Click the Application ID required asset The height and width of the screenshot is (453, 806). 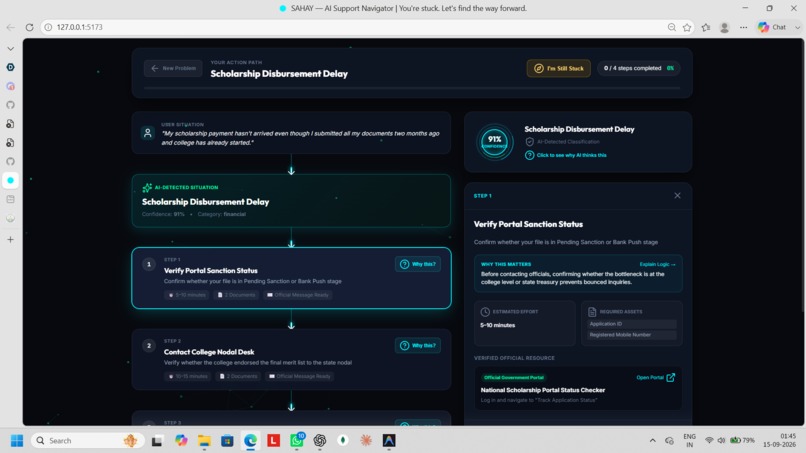coord(631,324)
